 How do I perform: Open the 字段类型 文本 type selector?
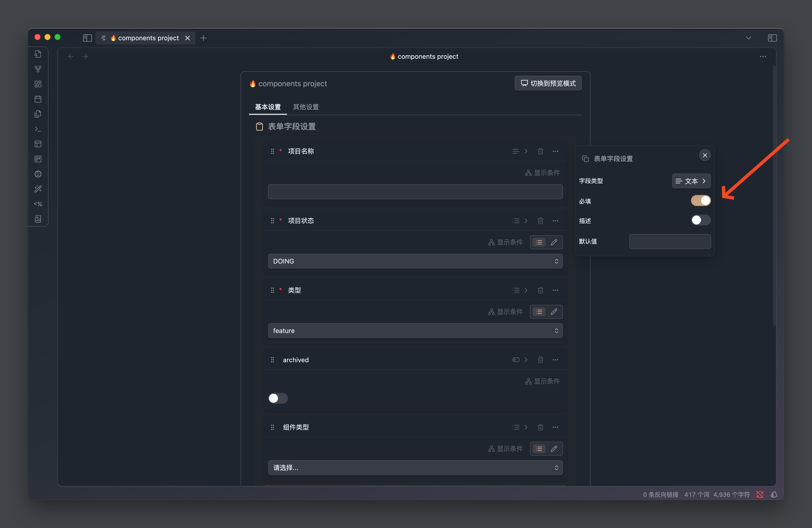click(x=691, y=181)
